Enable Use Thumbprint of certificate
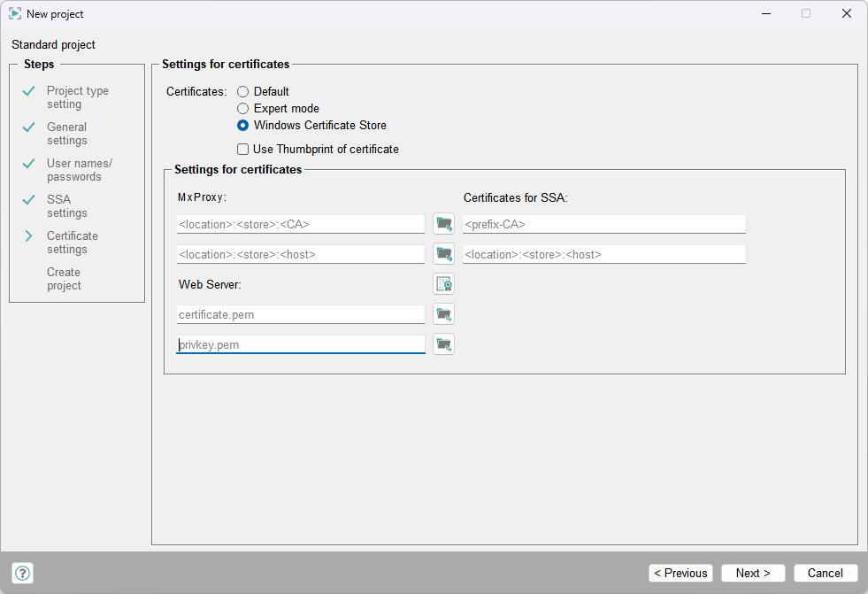The width and height of the screenshot is (868, 594). tap(243, 150)
